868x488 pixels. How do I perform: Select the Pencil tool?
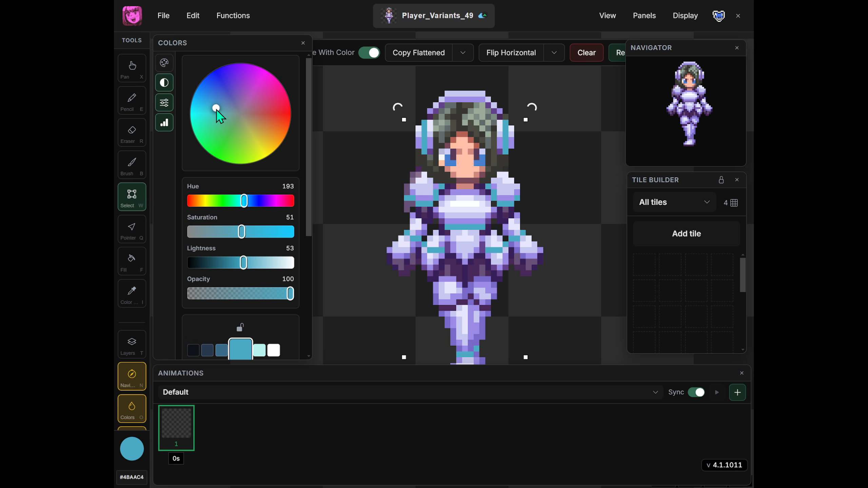132,101
